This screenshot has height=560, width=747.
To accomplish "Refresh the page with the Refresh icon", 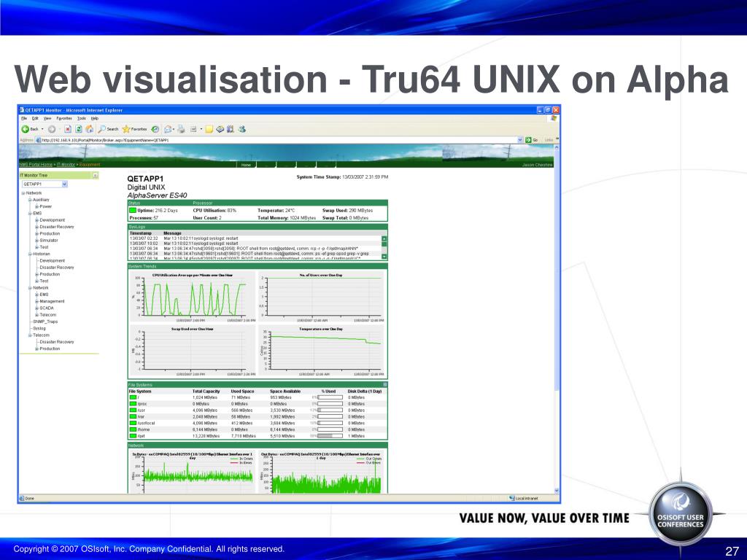I will click(79, 129).
